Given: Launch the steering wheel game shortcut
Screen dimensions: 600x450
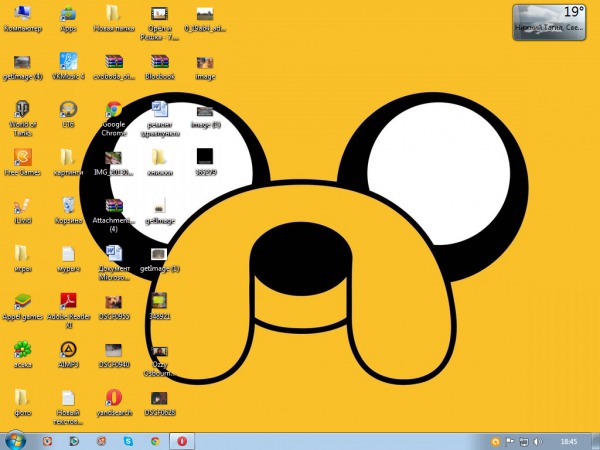Looking at the screenshot, I should click(68, 114).
